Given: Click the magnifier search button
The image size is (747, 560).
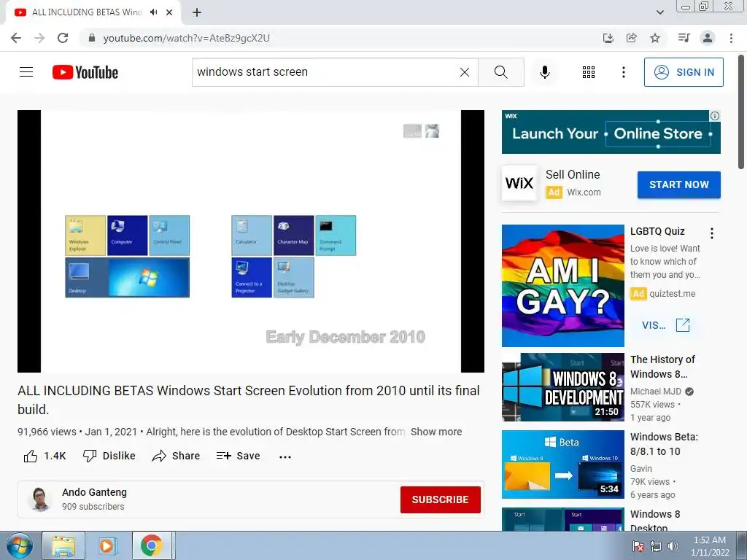Looking at the screenshot, I should pyautogui.click(x=500, y=72).
